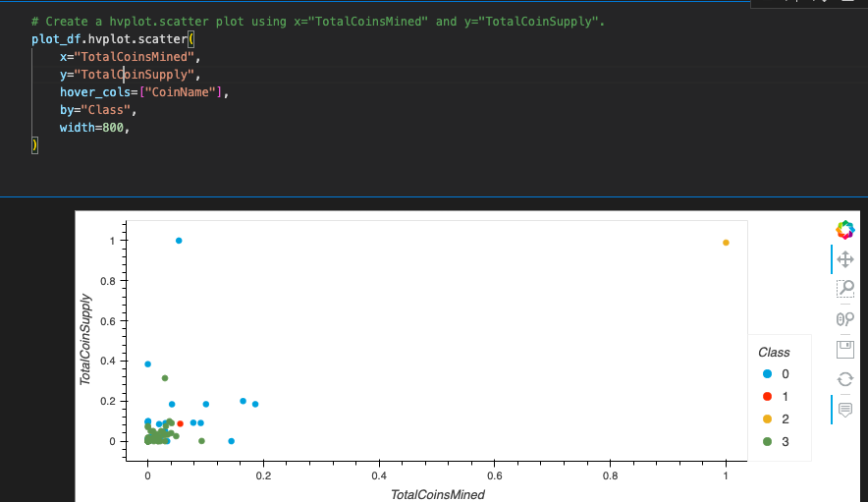
Task: Enable the Wheel Zoom tool
Action: click(x=844, y=319)
